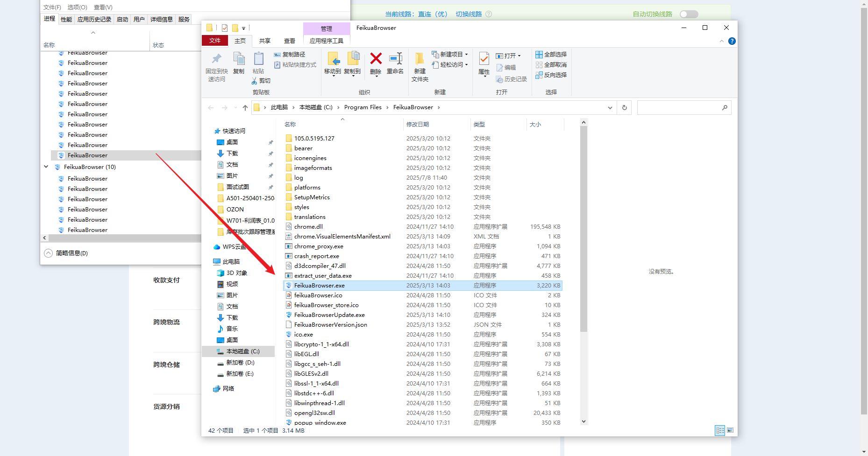The height and width of the screenshot is (456, 868).
Task: Open the address bar history dropdown
Action: click(x=610, y=108)
